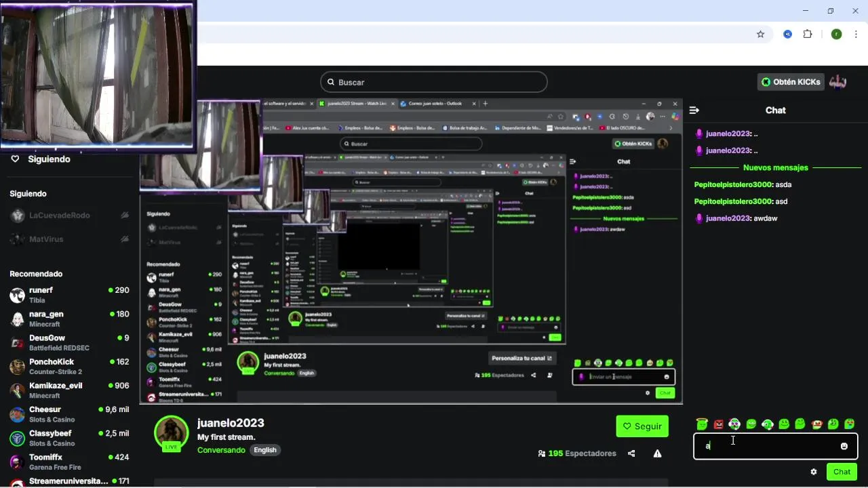Open PonchoKick recommended channel
The height and width of the screenshot is (488, 868).
point(69,366)
